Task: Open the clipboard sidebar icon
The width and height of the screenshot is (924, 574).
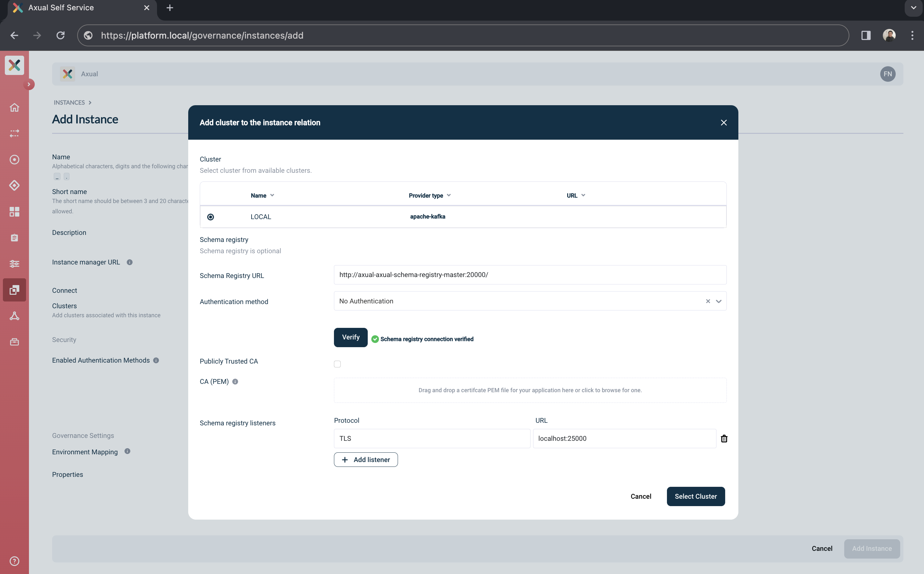Action: tap(14, 238)
